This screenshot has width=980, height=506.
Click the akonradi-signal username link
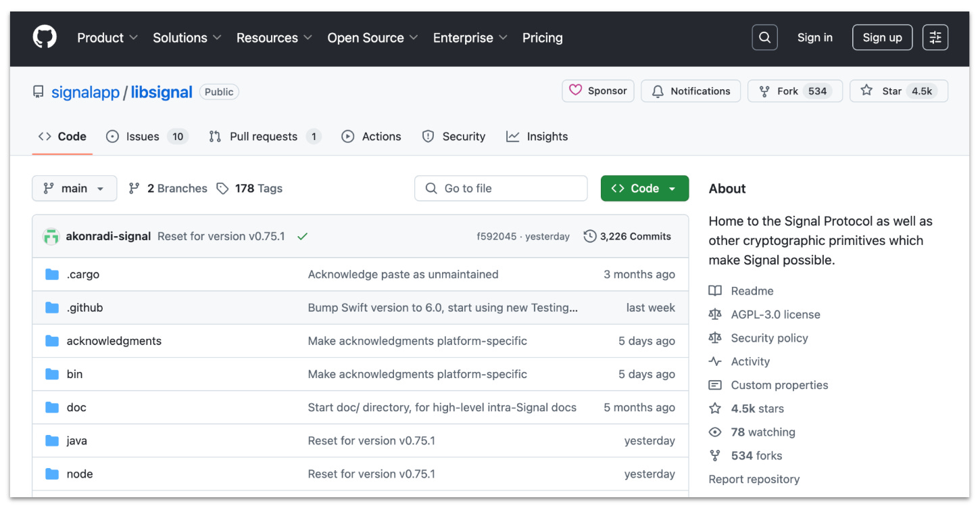click(108, 237)
